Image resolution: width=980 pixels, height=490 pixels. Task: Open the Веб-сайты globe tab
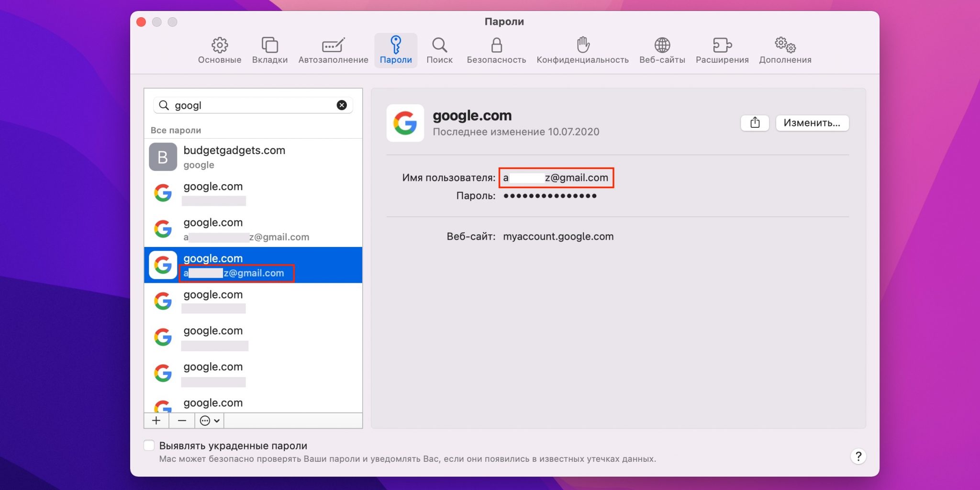click(x=662, y=51)
